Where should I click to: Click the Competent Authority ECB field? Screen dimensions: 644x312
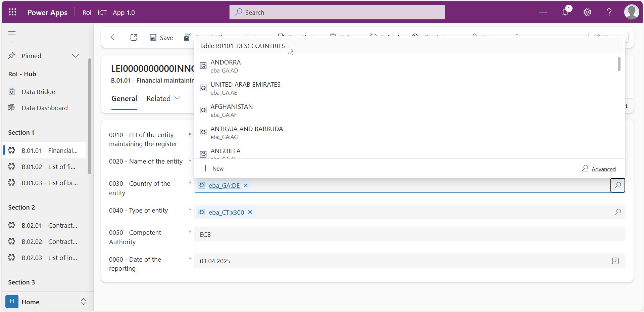[409, 234]
